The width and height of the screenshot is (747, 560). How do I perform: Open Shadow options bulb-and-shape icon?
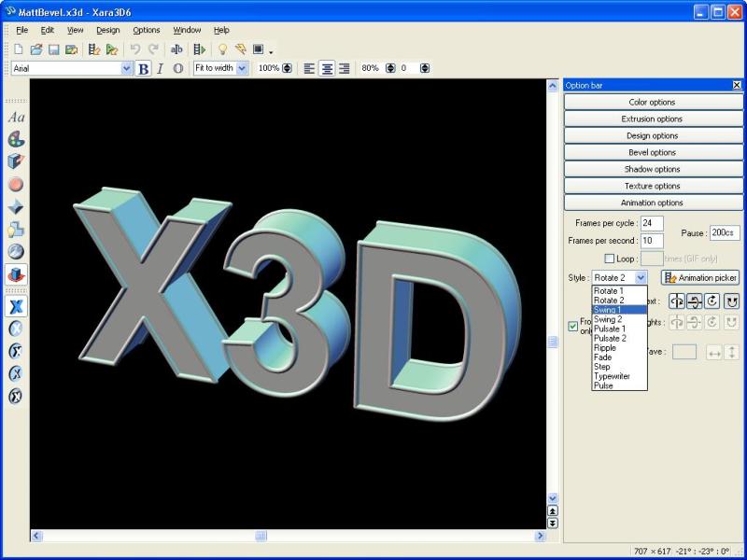16,230
